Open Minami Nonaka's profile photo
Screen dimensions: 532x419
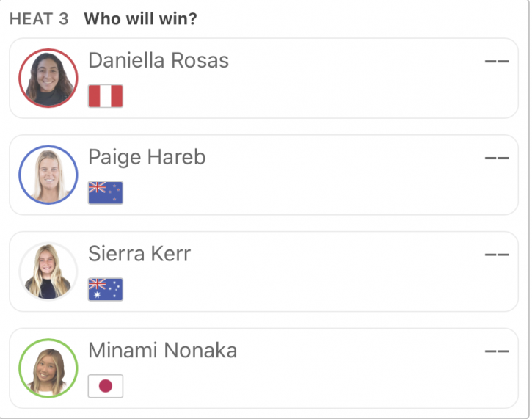pyautogui.click(x=48, y=368)
